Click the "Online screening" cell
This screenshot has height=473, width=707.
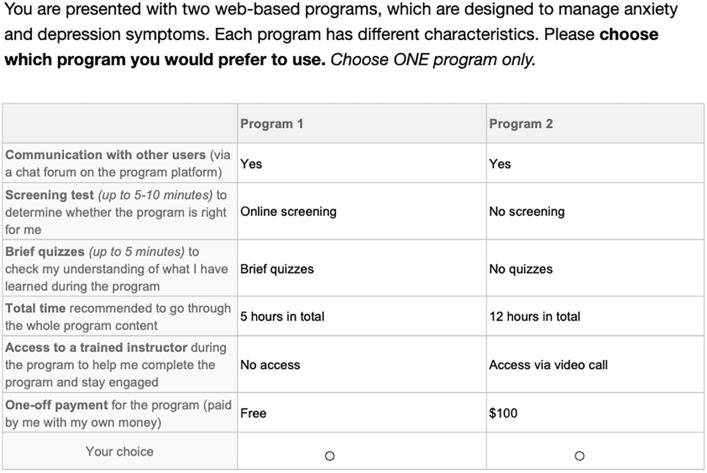click(288, 212)
